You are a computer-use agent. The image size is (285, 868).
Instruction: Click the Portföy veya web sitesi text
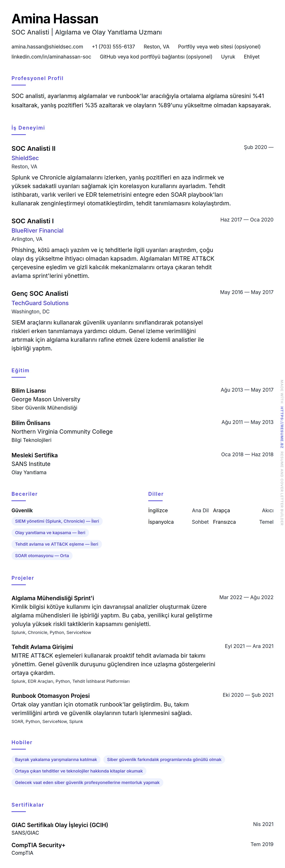219,46
